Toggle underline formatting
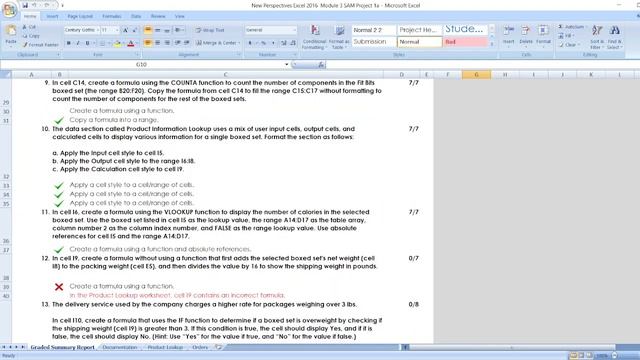 (87, 43)
